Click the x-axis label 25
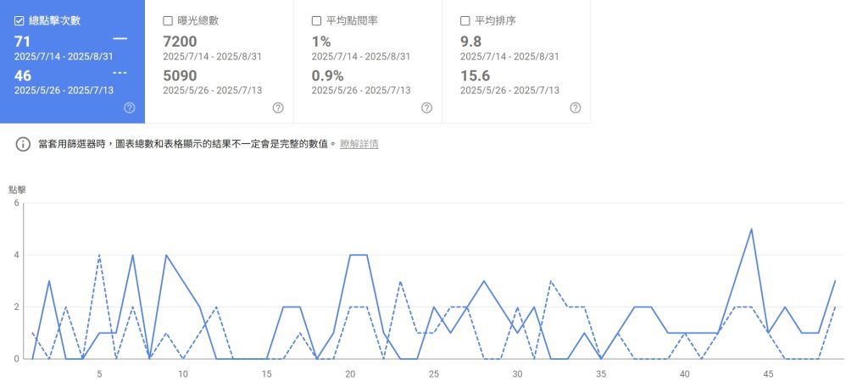The image size is (868, 392). click(433, 373)
